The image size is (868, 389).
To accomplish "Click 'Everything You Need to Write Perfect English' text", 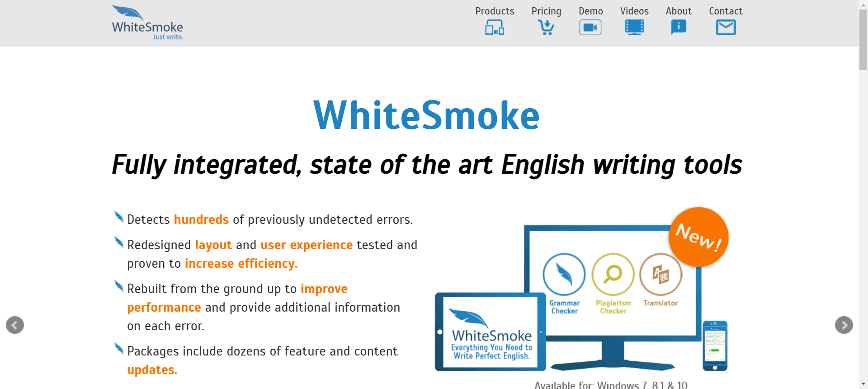I will [491, 352].
